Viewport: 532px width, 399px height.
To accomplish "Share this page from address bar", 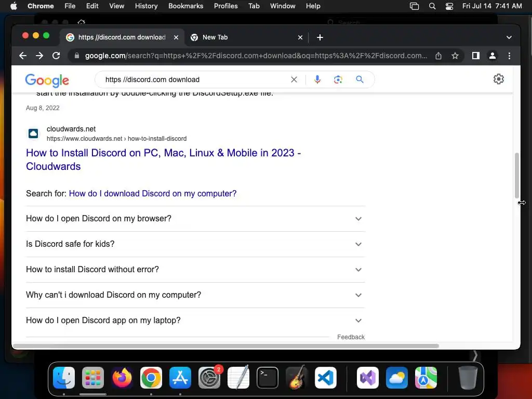I will pos(438,56).
